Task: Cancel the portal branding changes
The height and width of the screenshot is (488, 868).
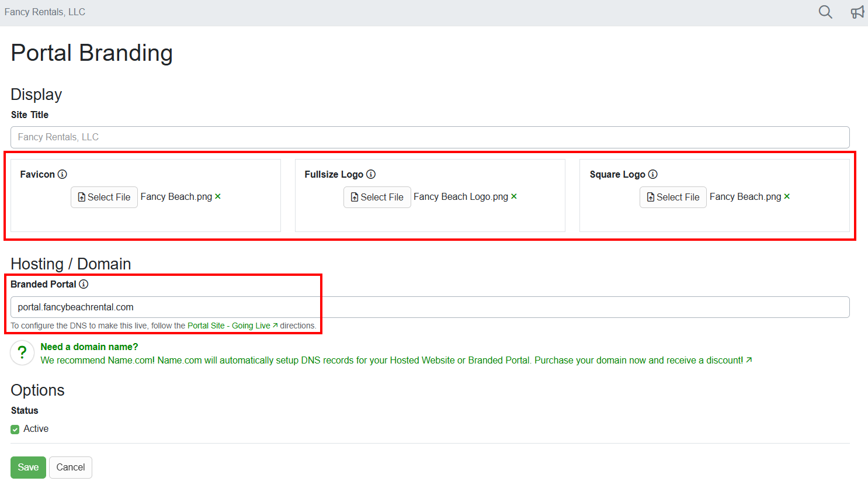Action: pyautogui.click(x=71, y=468)
